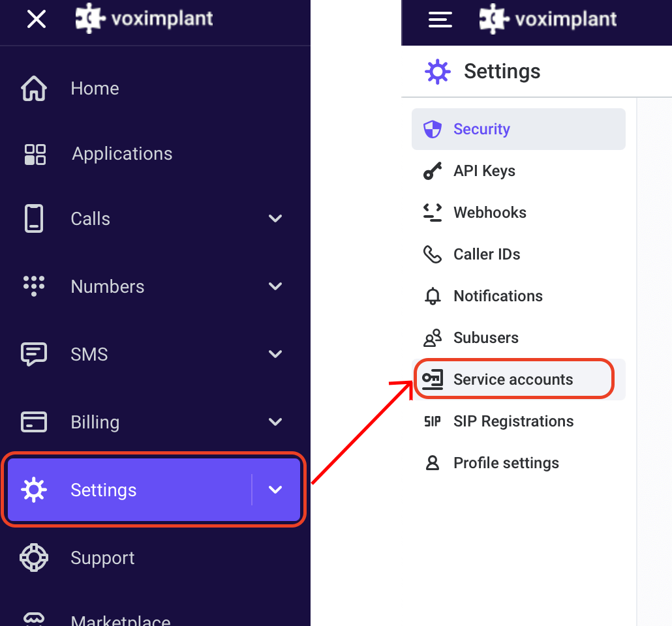
Task: Click the Caller IDs phone icon
Action: click(432, 254)
